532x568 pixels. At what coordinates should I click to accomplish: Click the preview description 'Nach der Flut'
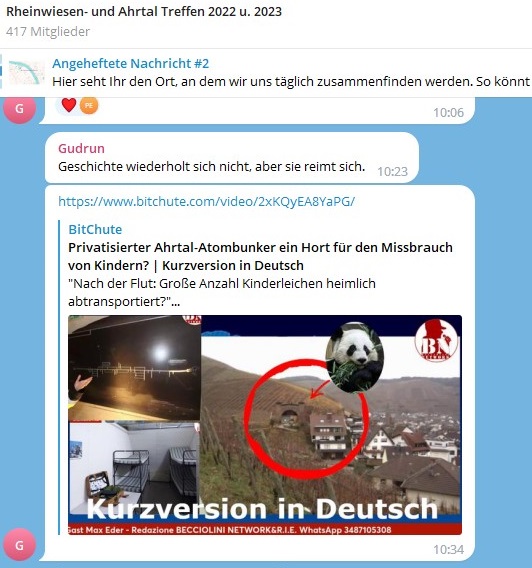tap(222, 292)
